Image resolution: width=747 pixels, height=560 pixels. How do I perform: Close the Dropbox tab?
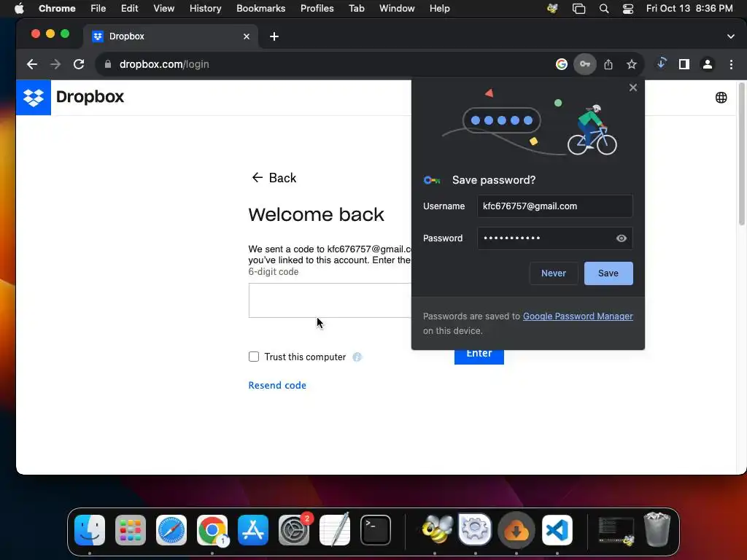tap(247, 36)
